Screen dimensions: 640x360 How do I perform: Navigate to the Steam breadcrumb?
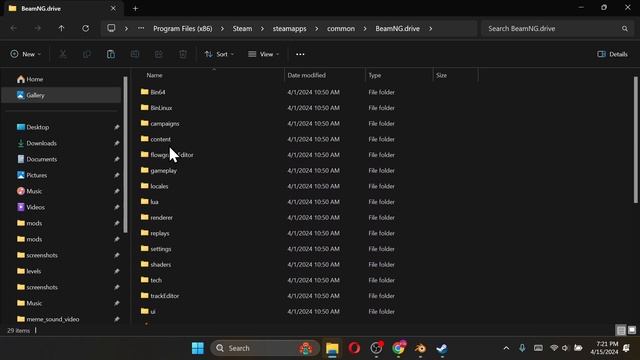(x=242, y=29)
